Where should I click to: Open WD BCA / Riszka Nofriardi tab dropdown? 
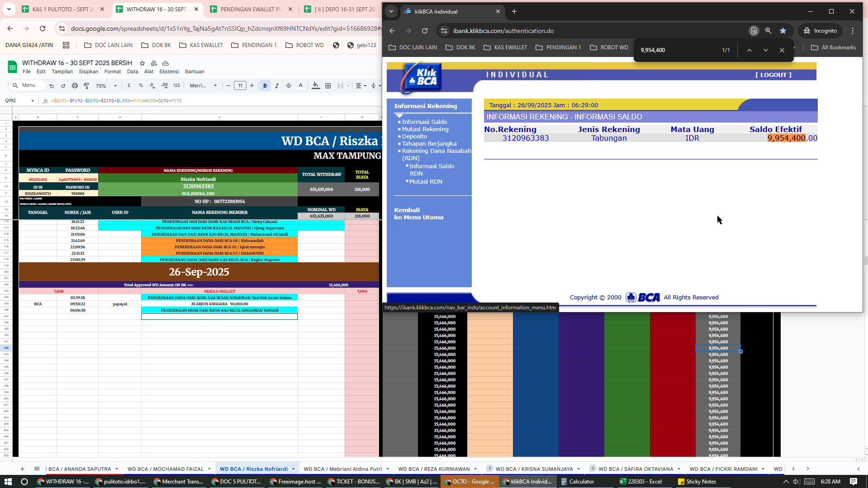(x=294, y=469)
